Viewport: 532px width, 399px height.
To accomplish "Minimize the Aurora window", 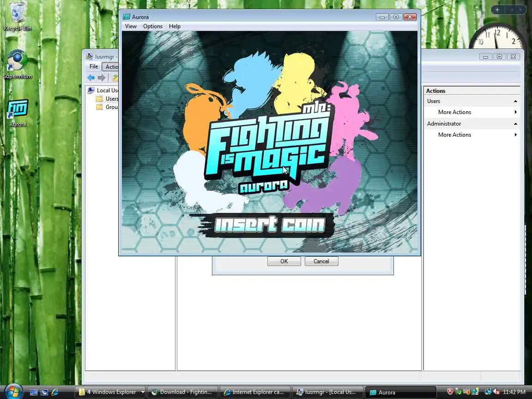I will [382, 17].
